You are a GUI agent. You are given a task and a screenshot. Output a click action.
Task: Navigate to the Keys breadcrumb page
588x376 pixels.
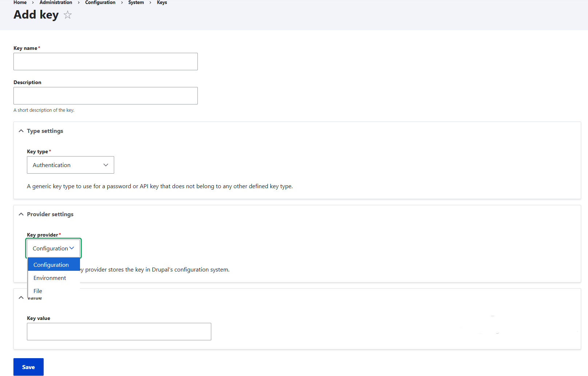tap(161, 3)
